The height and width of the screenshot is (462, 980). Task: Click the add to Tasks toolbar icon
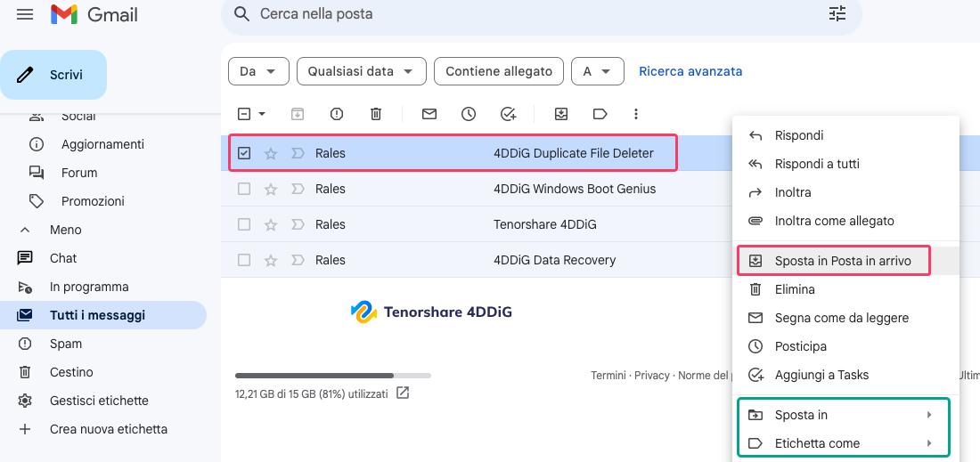pyautogui.click(x=508, y=114)
